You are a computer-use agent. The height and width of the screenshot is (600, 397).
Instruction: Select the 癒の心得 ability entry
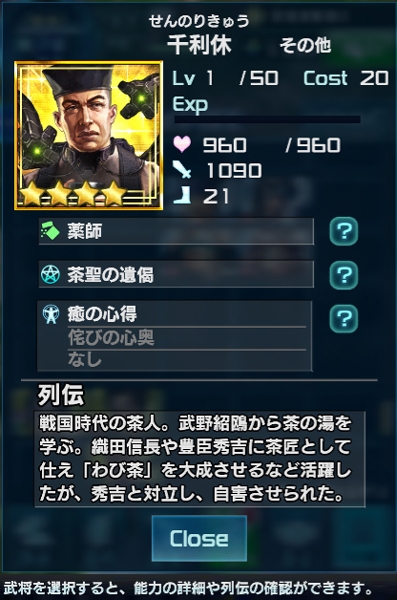[102, 315]
